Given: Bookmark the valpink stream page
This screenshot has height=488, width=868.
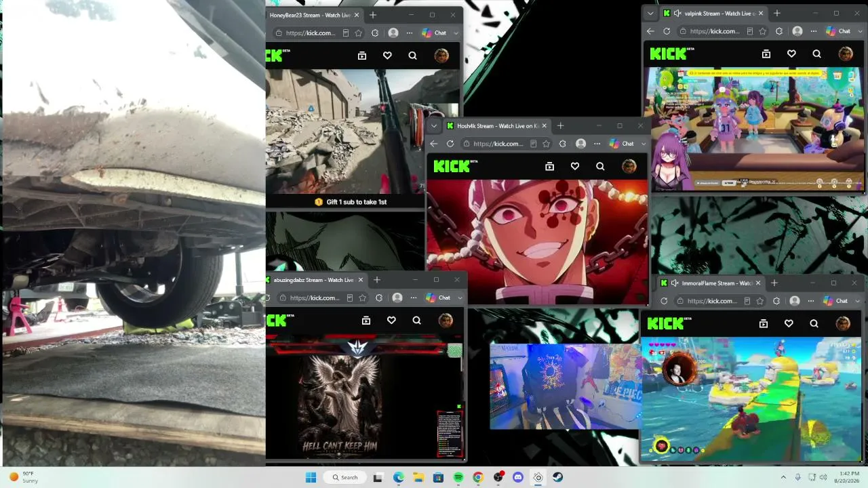Looking at the screenshot, I should [763, 31].
